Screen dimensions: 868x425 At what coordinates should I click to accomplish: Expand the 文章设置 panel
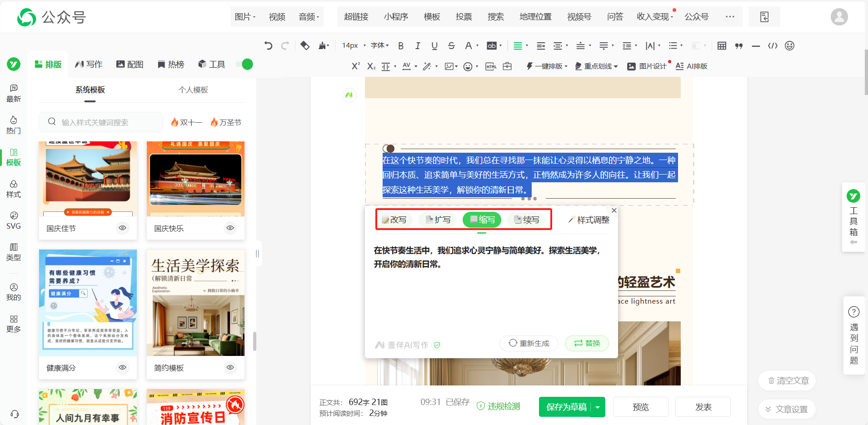tap(787, 409)
